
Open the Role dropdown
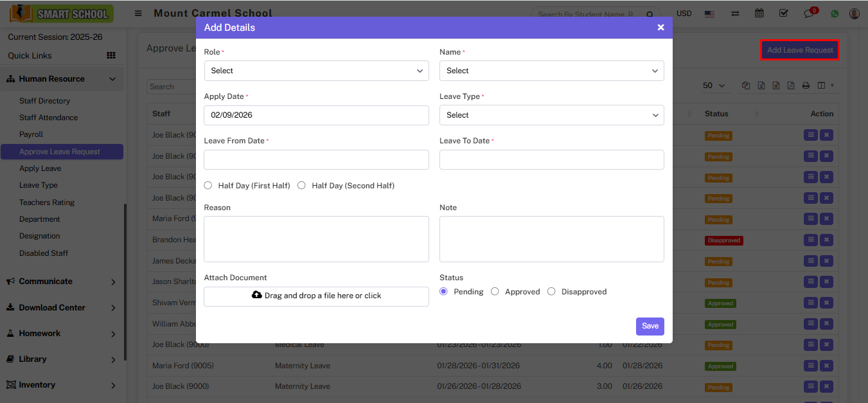pos(316,71)
